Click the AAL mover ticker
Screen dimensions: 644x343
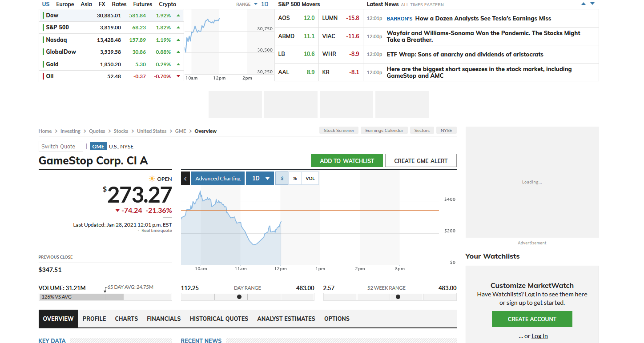pos(283,72)
